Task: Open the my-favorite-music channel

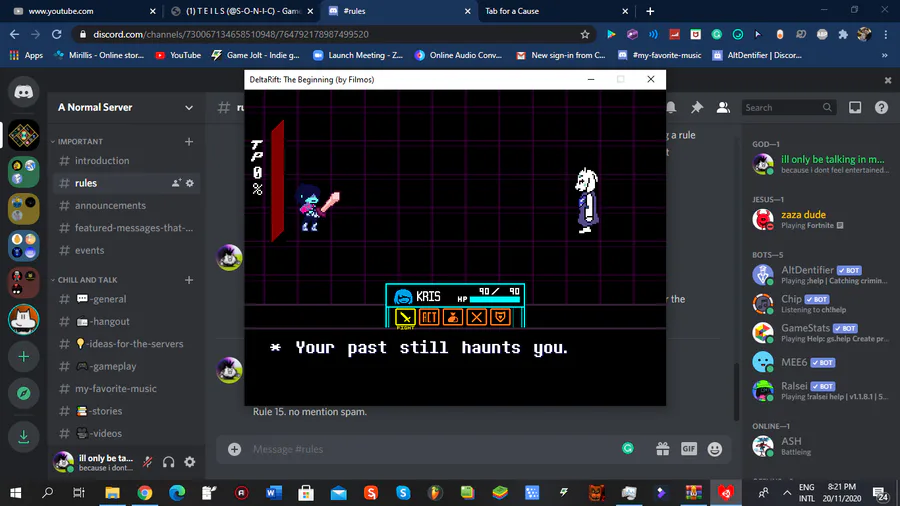Action: [126, 388]
